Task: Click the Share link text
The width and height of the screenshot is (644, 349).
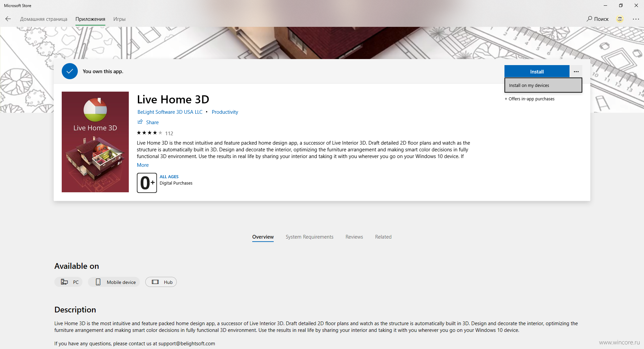Action: (x=152, y=122)
